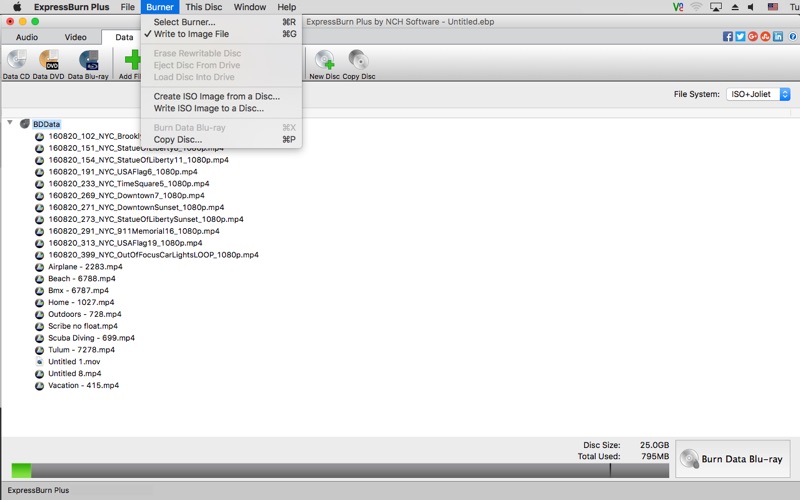Select the Data Blu-ray toolbar icon
The image size is (800, 500).
(89, 60)
